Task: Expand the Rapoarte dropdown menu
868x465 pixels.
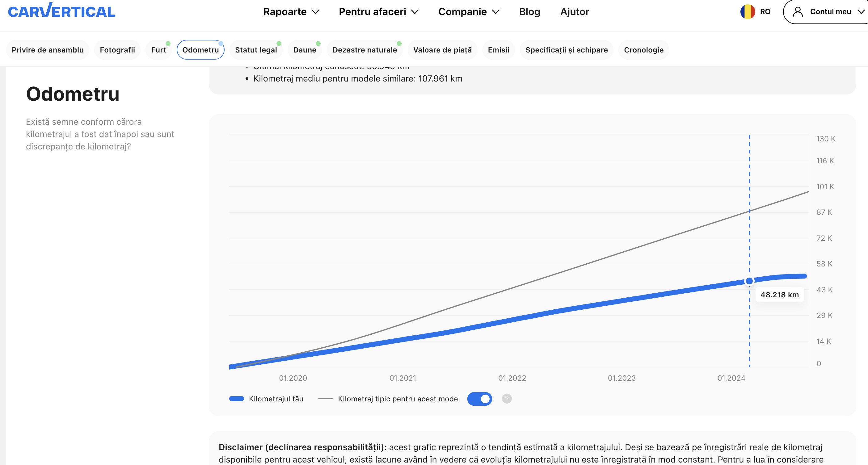Action: tap(291, 12)
